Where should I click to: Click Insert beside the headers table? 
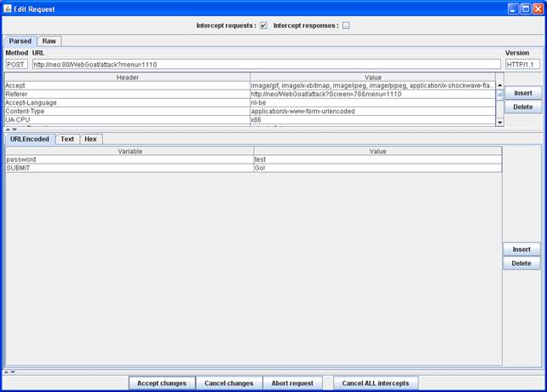522,92
